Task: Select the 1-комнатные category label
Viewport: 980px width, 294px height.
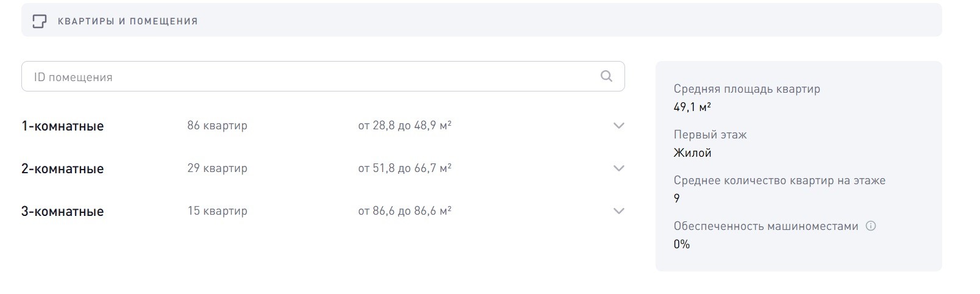Action: (62, 126)
